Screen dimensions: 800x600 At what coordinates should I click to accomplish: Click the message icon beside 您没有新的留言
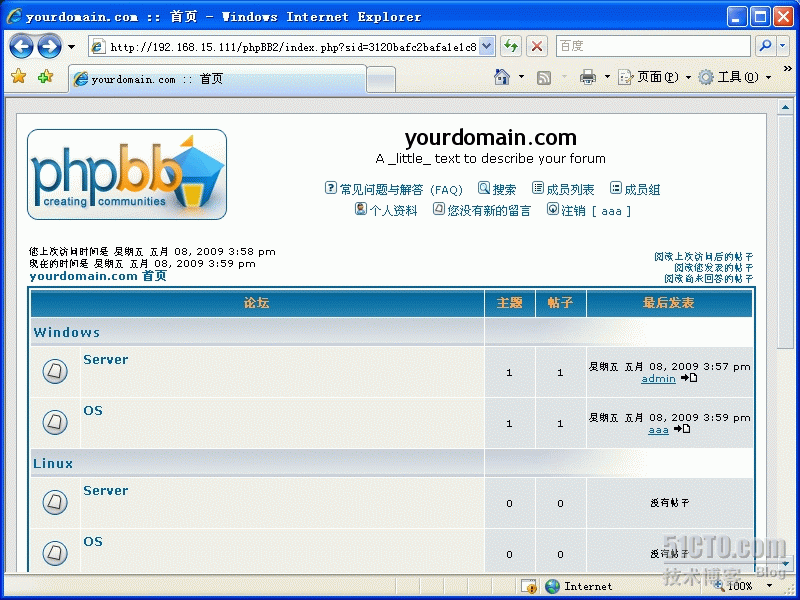[439, 209]
